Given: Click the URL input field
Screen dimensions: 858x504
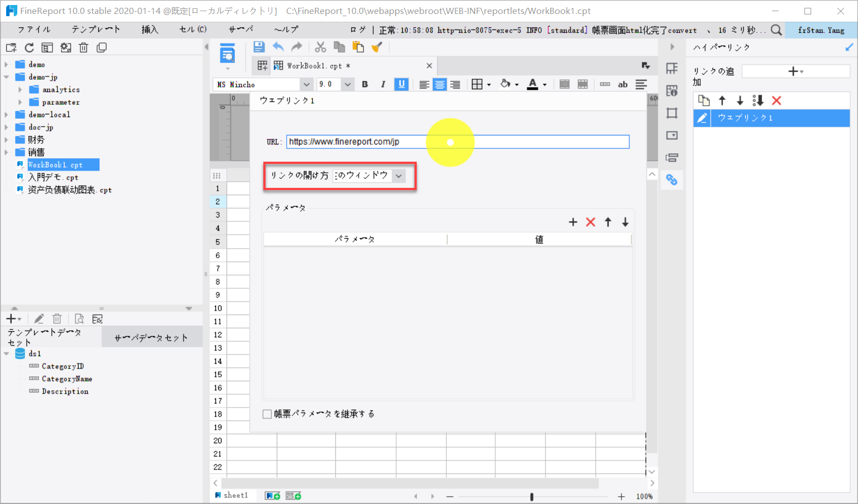Looking at the screenshot, I should (x=457, y=142).
